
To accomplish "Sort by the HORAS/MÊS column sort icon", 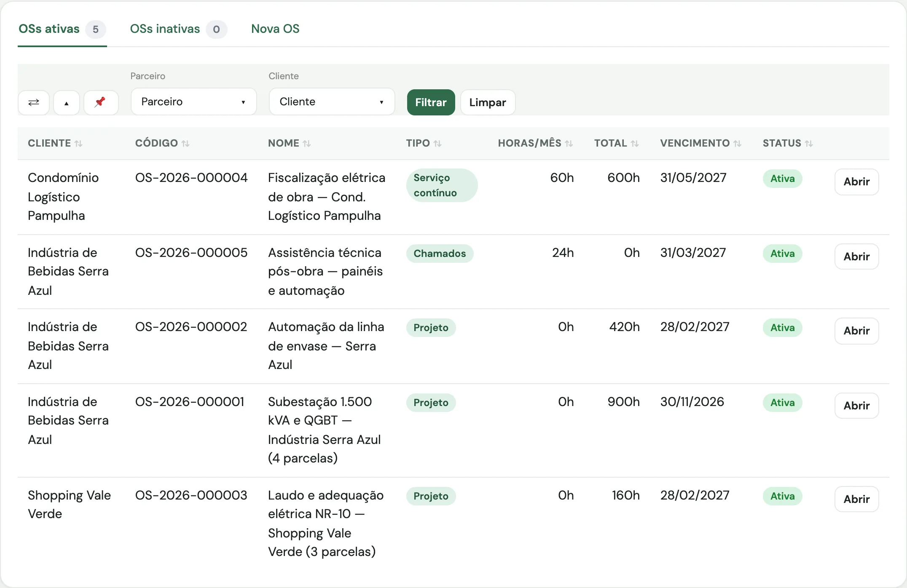I will tap(569, 144).
